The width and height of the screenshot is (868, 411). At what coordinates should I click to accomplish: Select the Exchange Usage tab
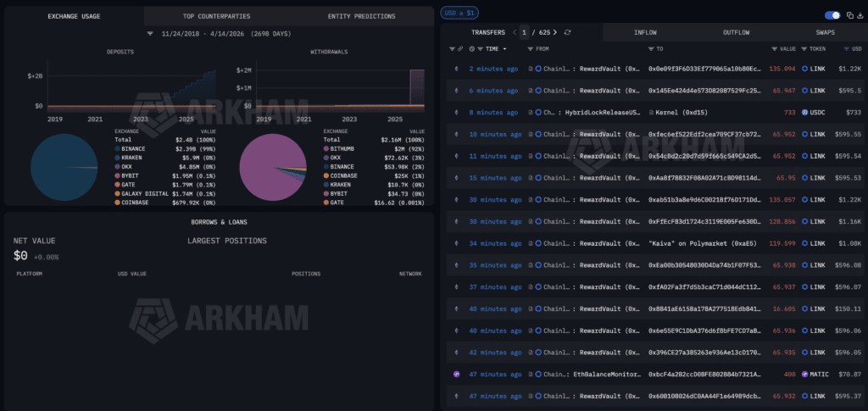(75, 17)
